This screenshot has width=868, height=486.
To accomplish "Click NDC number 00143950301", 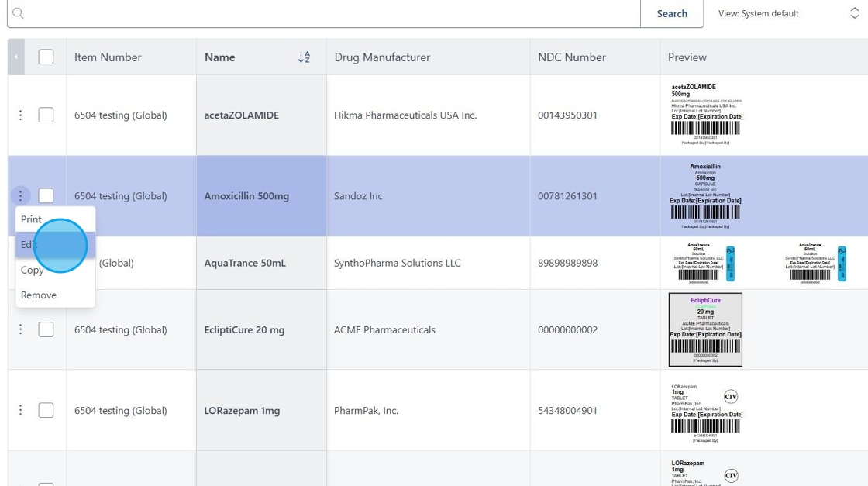I will pos(567,115).
